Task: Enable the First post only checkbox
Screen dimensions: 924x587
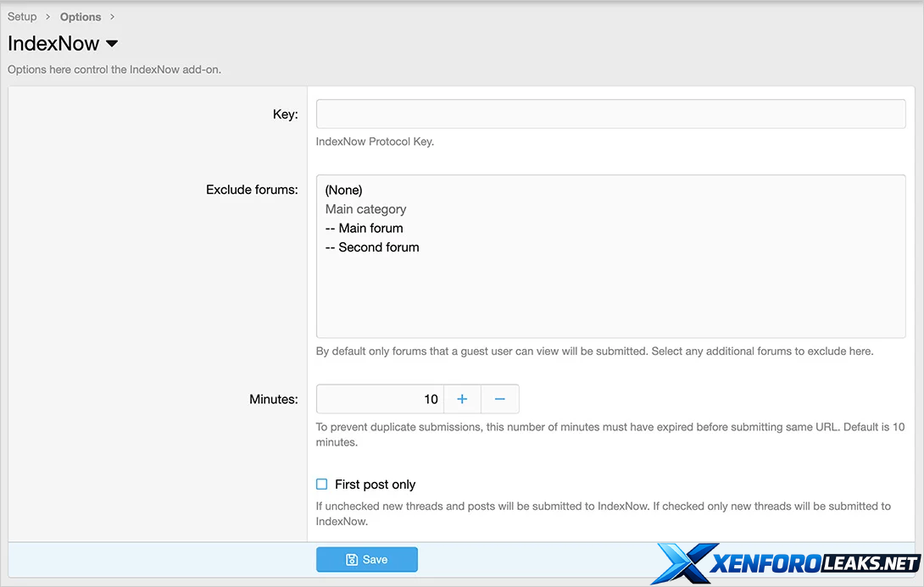Action: coord(321,484)
